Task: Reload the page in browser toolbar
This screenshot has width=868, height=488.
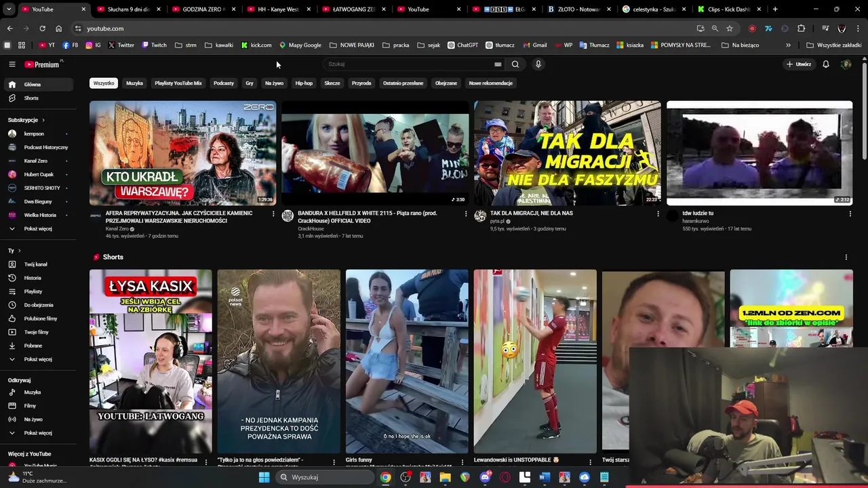Action: [42, 28]
